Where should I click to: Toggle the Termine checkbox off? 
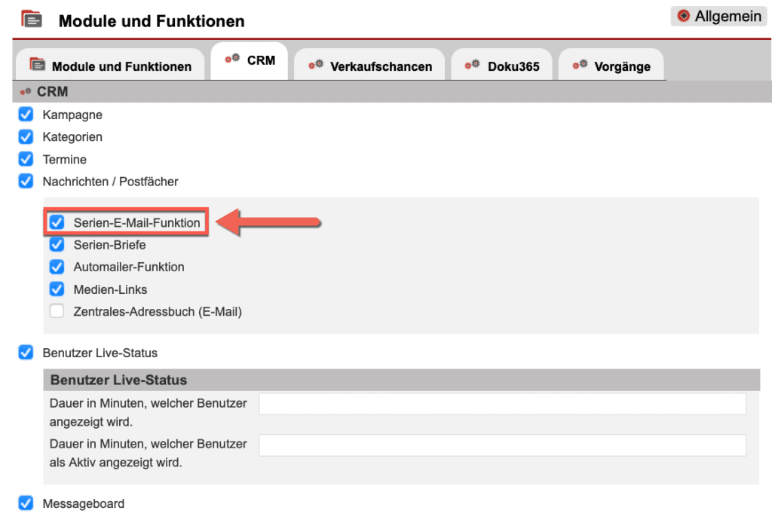[25, 159]
